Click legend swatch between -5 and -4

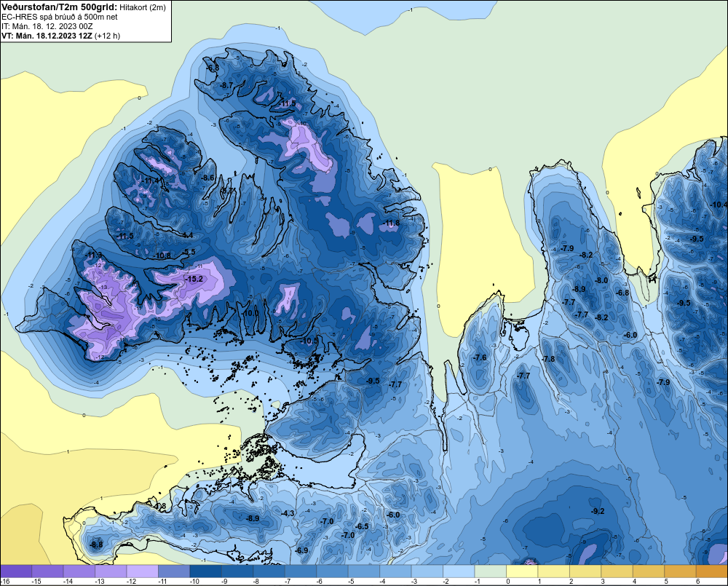(364, 571)
